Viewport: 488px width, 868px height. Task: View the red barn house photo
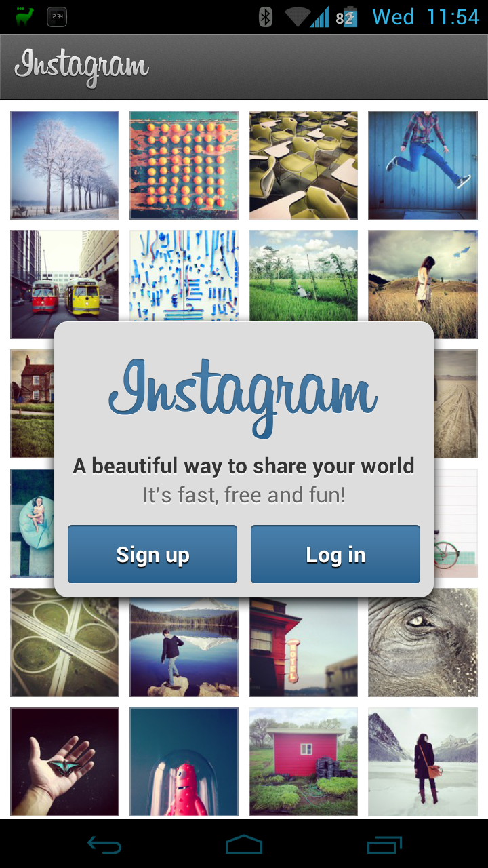tap(304, 762)
